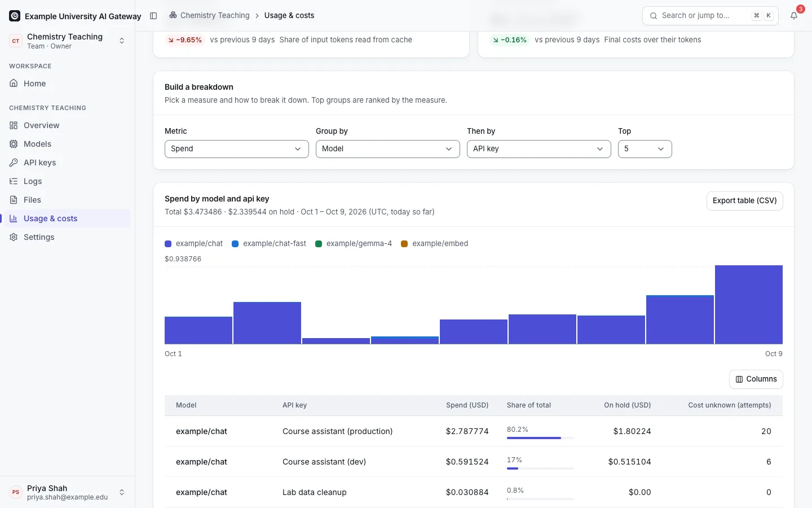812x508 pixels.
Task: Expand the Priya Shah account menu
Action: pos(68,492)
